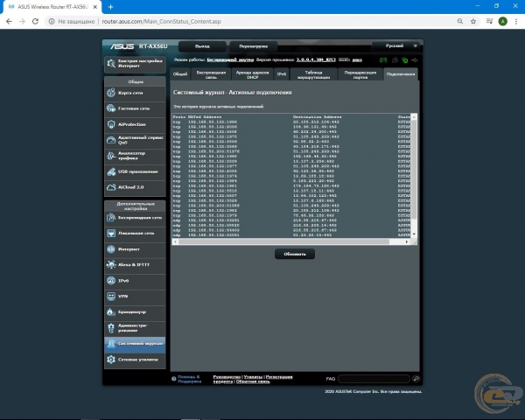Open the IPv6 item in the sidebar

point(135,281)
